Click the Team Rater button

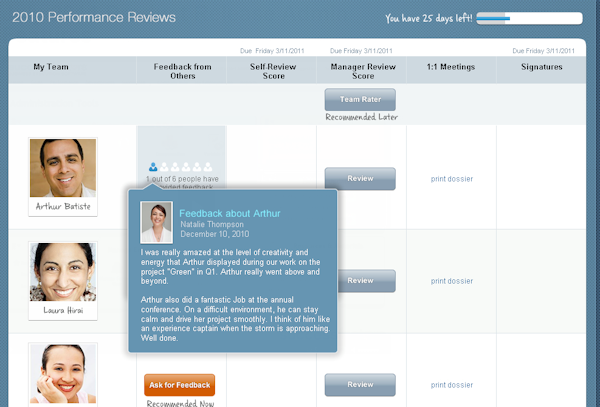coord(360,99)
